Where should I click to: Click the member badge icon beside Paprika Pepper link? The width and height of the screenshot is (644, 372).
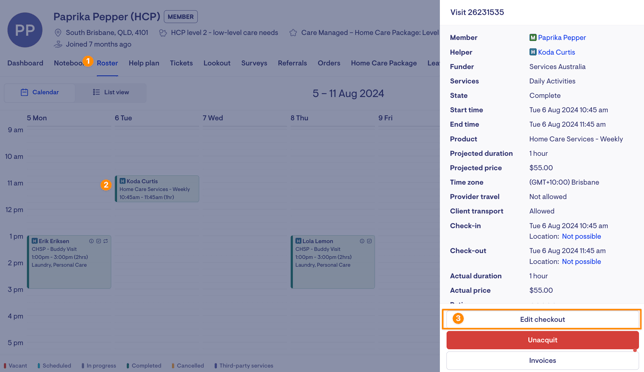click(x=533, y=37)
